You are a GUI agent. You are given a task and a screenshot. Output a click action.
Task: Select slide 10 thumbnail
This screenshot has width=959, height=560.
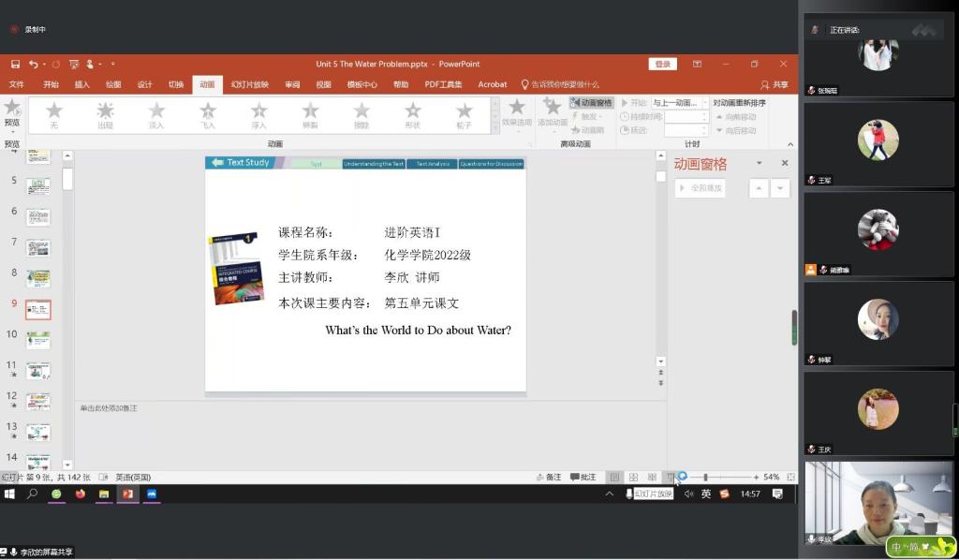37,340
